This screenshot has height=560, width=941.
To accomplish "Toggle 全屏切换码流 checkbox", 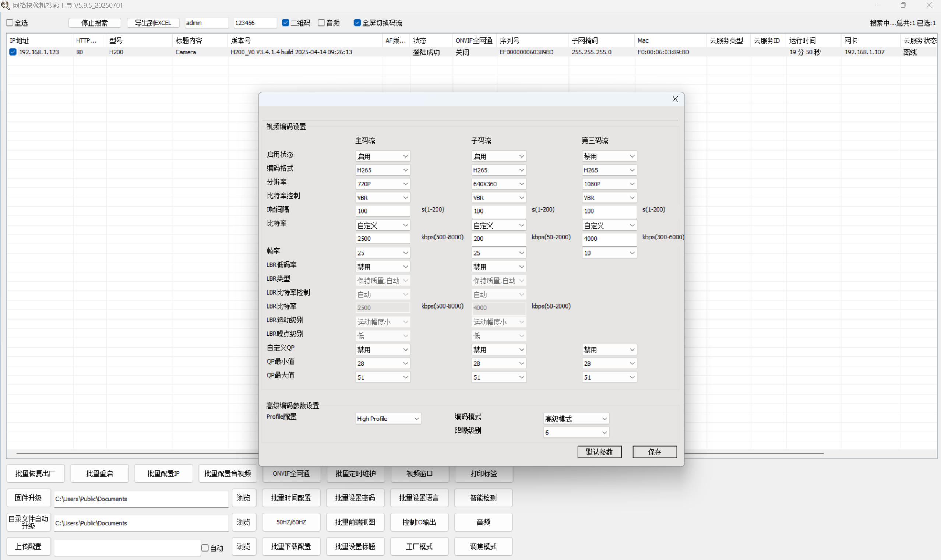I will [357, 22].
